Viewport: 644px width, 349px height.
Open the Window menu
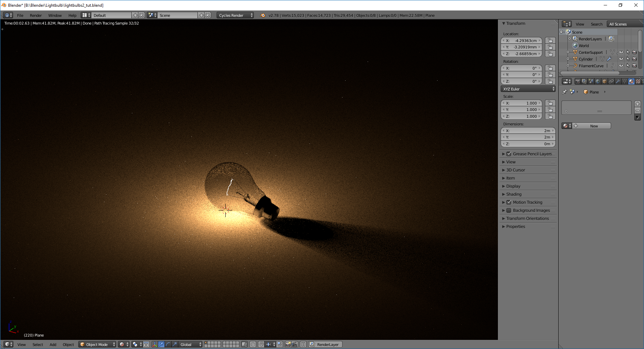[55, 15]
